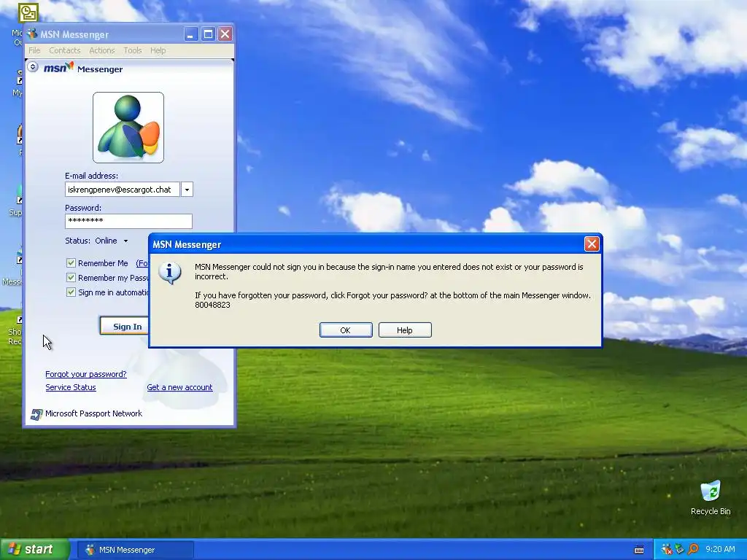Click OK in the sign-in error dialog
This screenshot has height=560, width=747.
click(346, 330)
